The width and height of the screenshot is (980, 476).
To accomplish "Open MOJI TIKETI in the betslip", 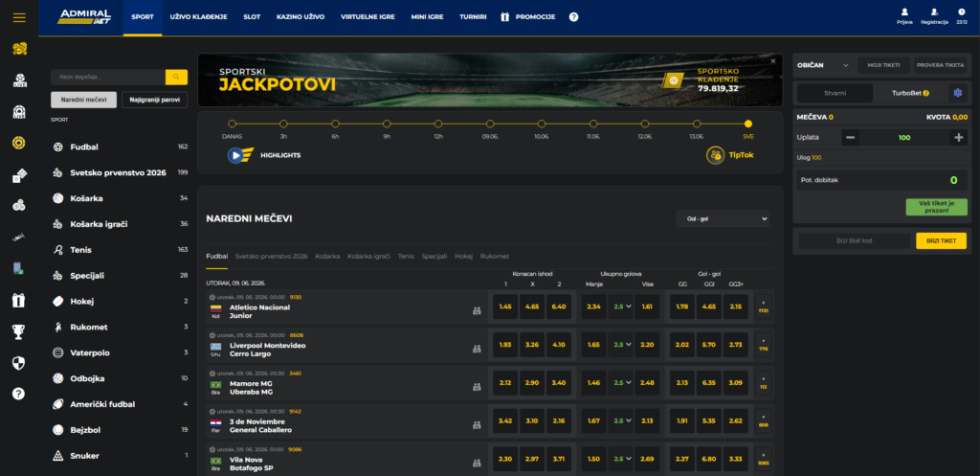I will pyautogui.click(x=883, y=65).
